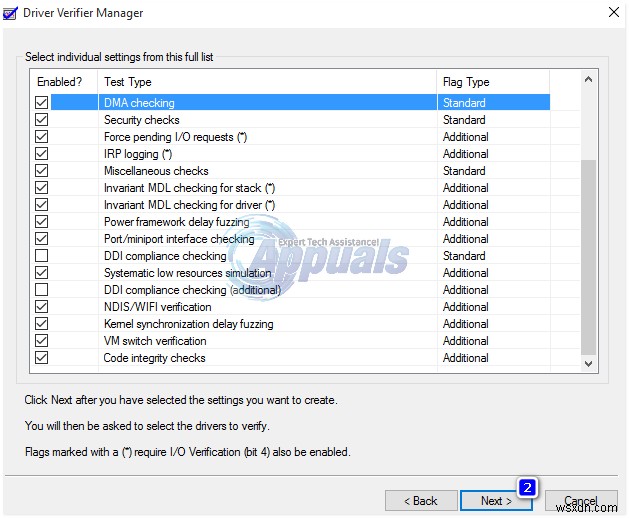Screen dimensions: 629x518
Task: Uncheck the Code integrity checks checkbox
Action: 41,358
